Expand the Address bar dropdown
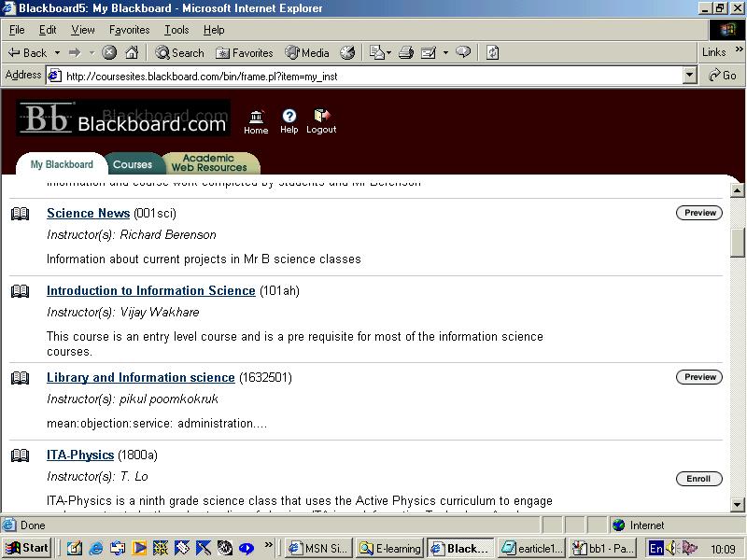This screenshot has height=560, width=747. click(x=689, y=76)
